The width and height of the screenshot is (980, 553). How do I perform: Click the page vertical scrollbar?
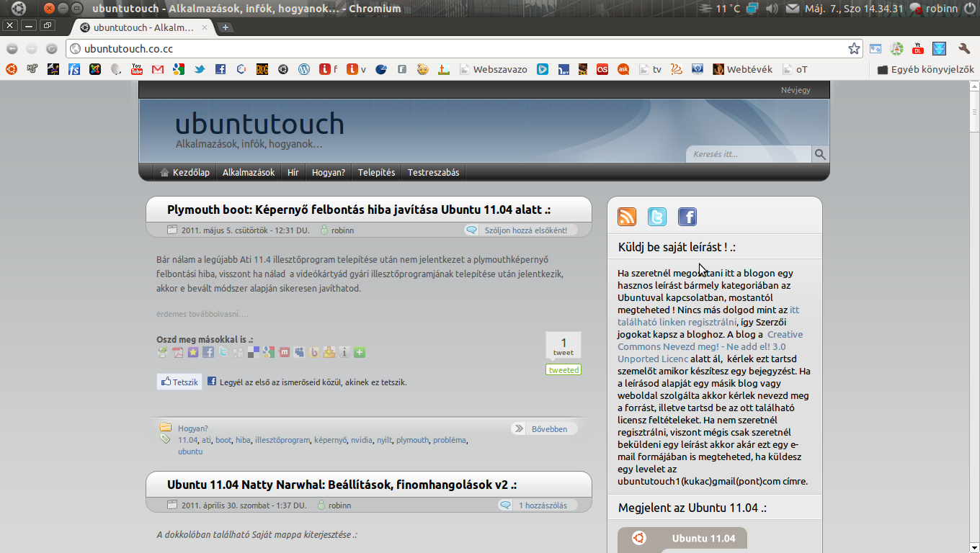coord(973,317)
